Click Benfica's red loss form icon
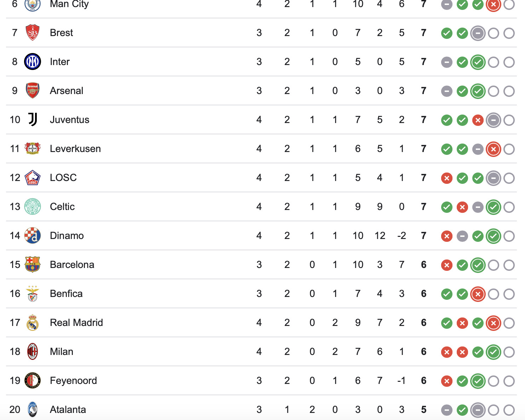This screenshot has width=525, height=420. coord(478,294)
